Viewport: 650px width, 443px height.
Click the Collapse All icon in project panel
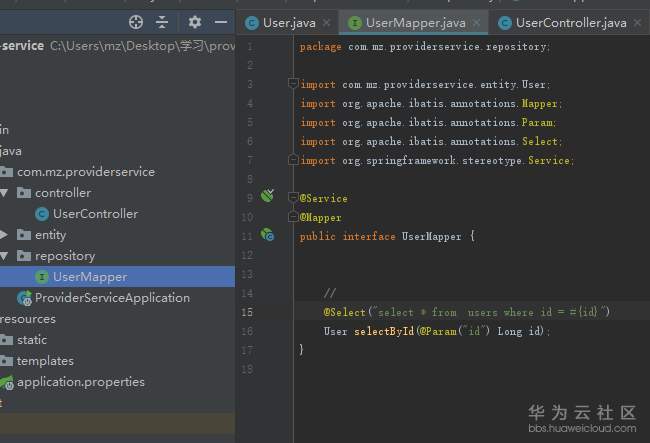(x=162, y=22)
